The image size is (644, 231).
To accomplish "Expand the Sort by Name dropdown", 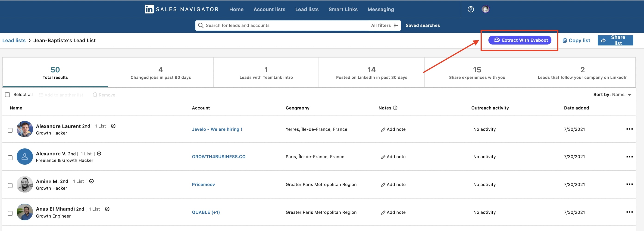I will tap(613, 94).
